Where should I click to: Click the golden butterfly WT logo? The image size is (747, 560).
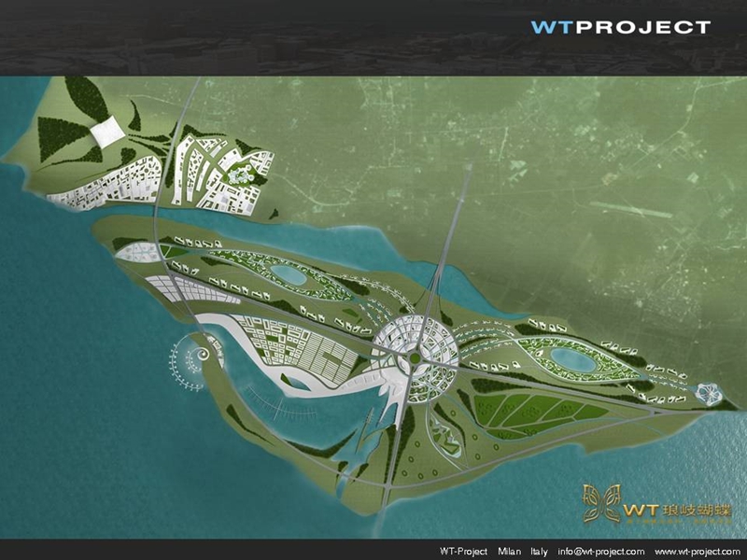657,505
